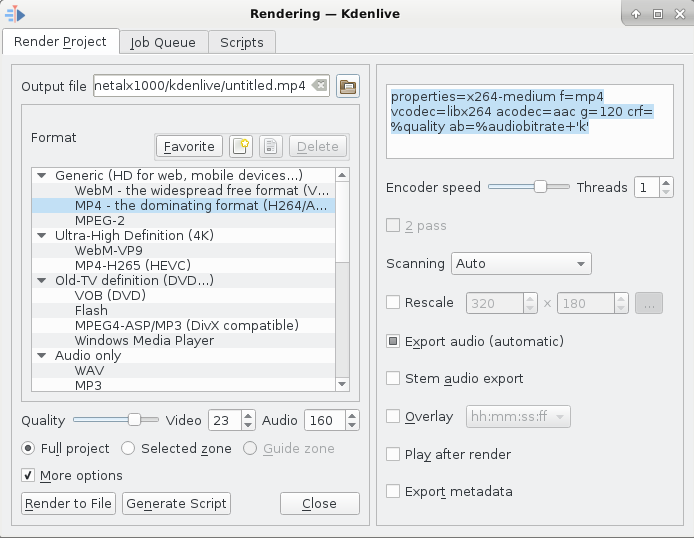Enable Play after render
This screenshot has width=694, height=538.
[x=393, y=454]
